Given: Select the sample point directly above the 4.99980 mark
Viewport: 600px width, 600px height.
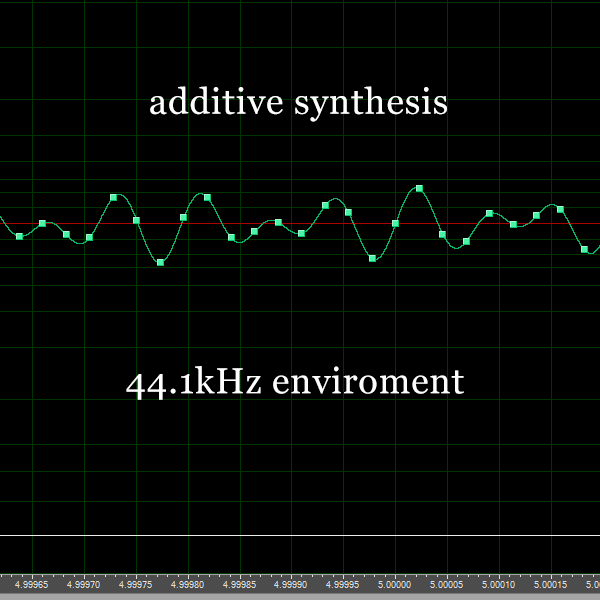Looking at the screenshot, I should tap(184, 217).
